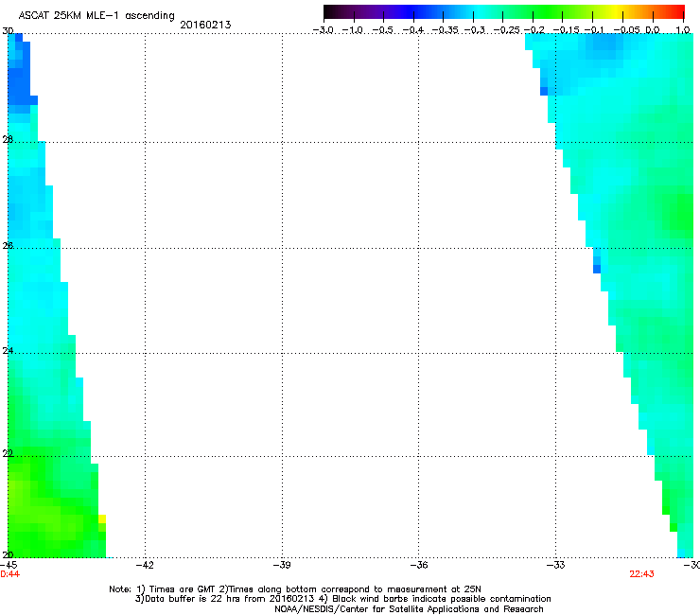Screen dimensions: 700x615
Task: Click the longitude label -45
Action: 9,565
